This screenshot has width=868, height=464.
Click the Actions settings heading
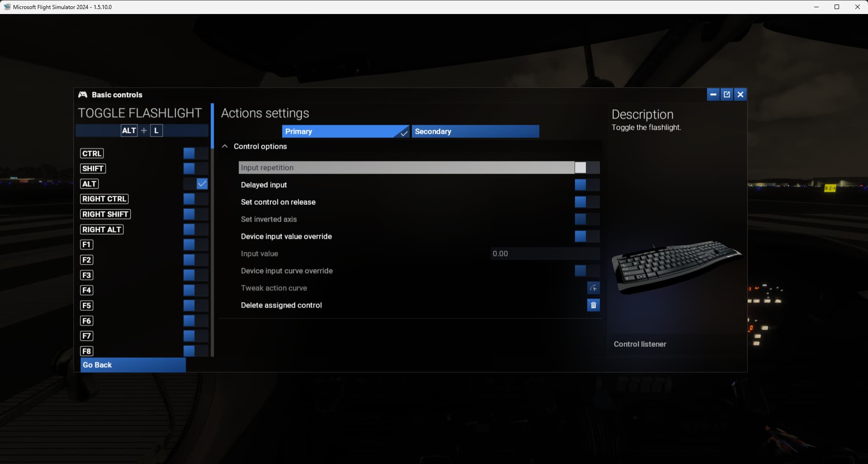[x=265, y=113]
